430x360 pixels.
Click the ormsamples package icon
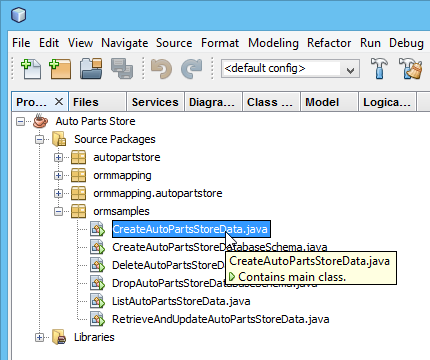pos(79,211)
